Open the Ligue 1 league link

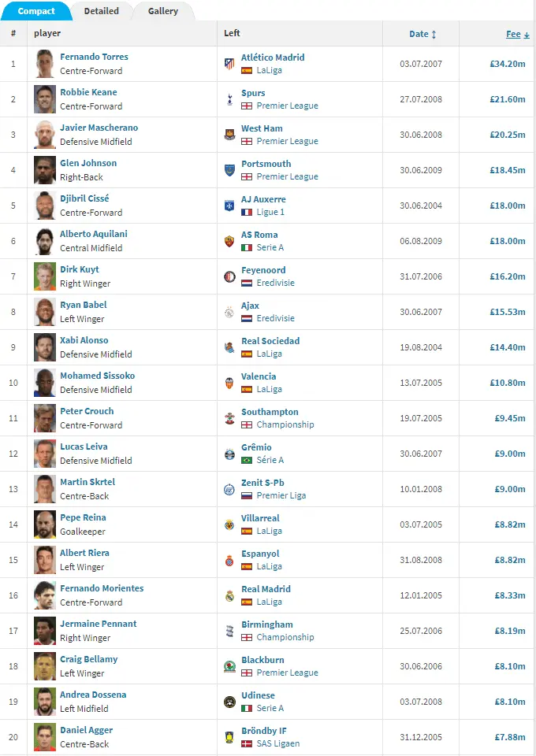[270, 212]
